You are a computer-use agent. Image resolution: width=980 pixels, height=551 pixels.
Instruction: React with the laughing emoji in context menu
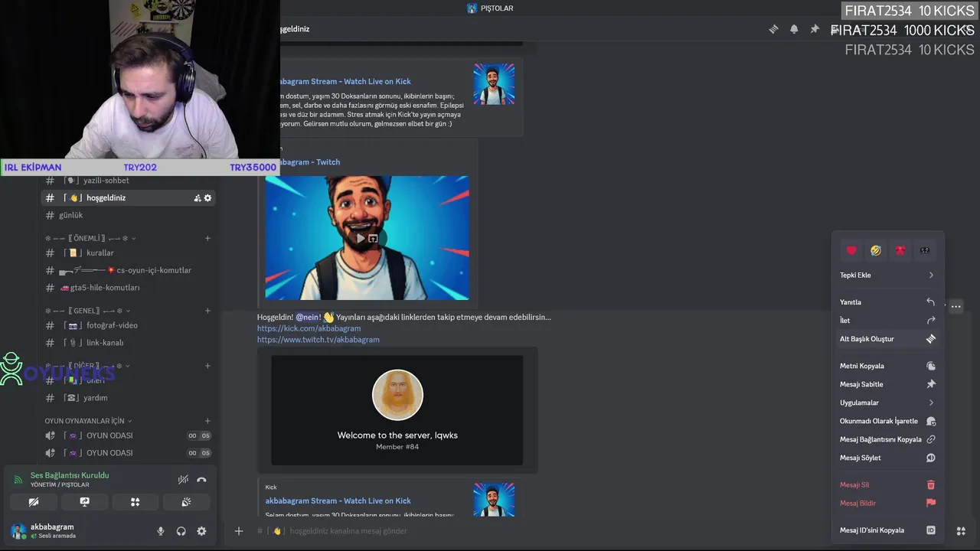click(x=876, y=250)
